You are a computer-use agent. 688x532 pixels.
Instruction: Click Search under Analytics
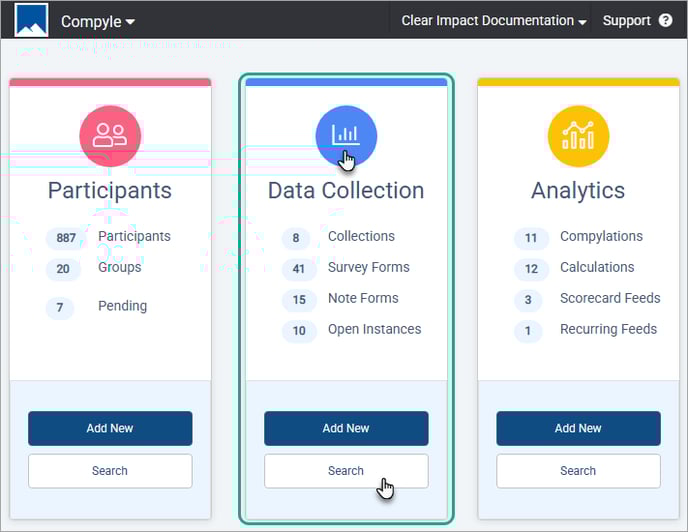578,471
